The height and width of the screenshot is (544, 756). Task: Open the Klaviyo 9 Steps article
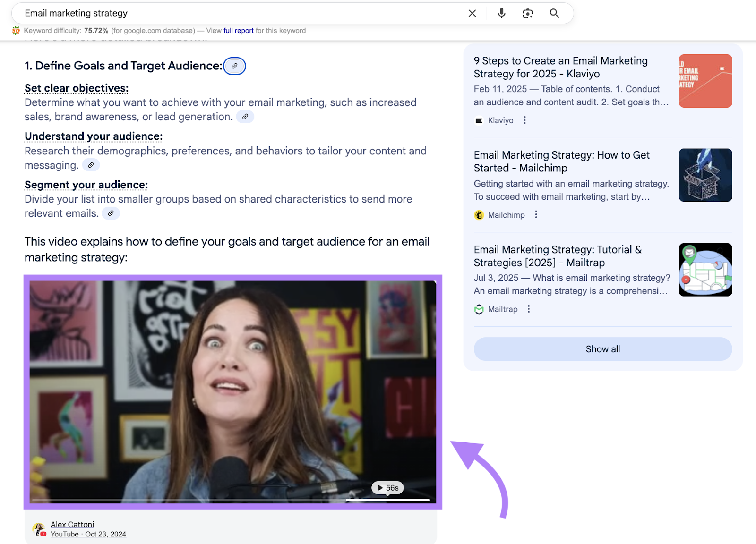[560, 67]
